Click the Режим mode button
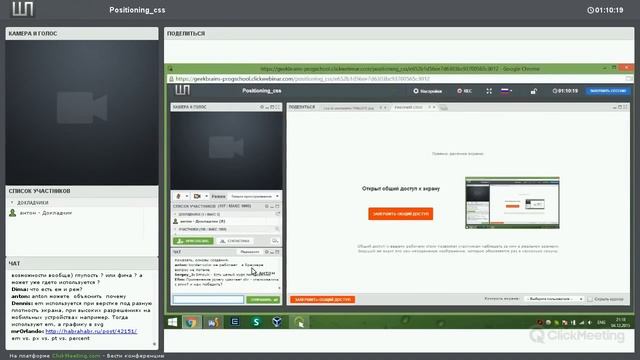 218,196
